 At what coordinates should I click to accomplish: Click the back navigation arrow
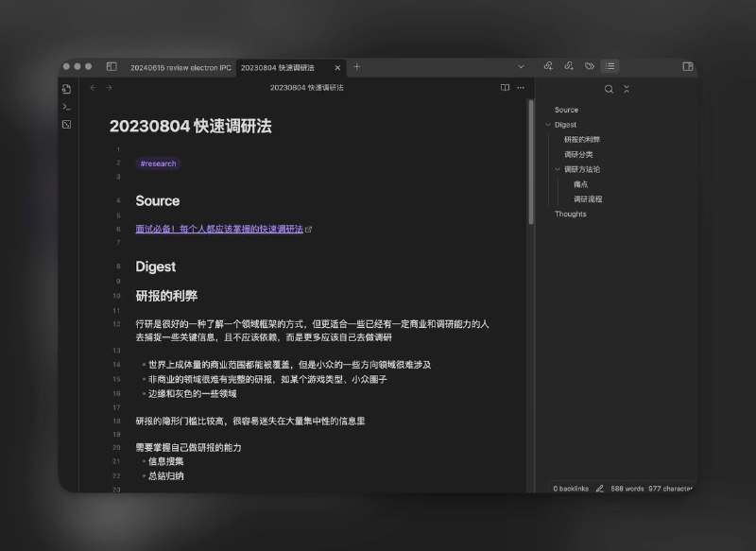[93, 87]
